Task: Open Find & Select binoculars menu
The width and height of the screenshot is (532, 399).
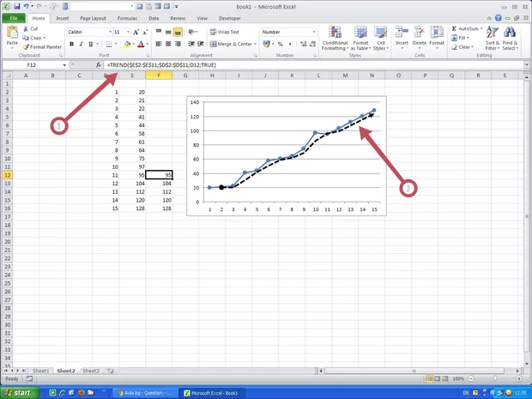Action: point(510,39)
